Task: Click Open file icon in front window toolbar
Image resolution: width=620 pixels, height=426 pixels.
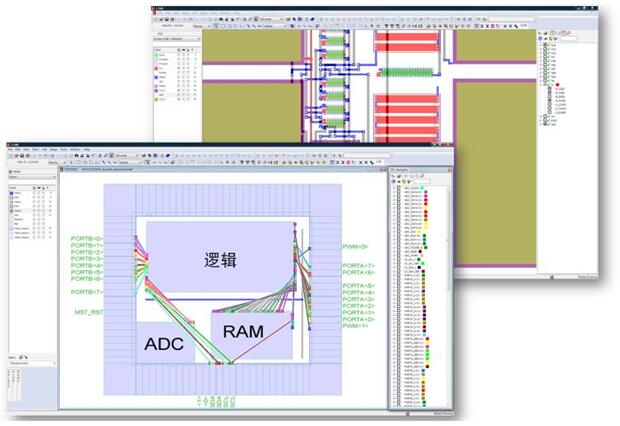Action: tap(17, 155)
